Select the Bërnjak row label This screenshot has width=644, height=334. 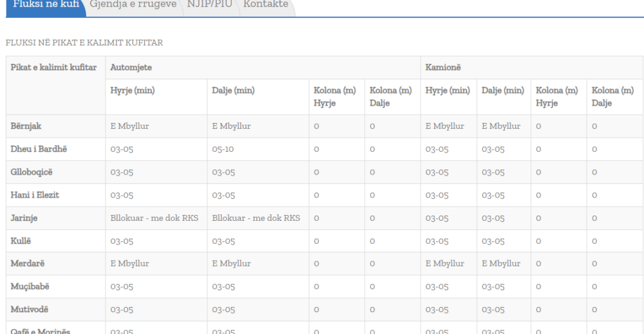click(x=28, y=126)
